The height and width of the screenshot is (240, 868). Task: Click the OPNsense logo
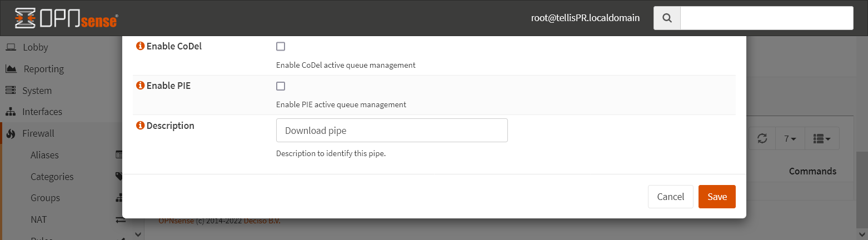click(66, 18)
